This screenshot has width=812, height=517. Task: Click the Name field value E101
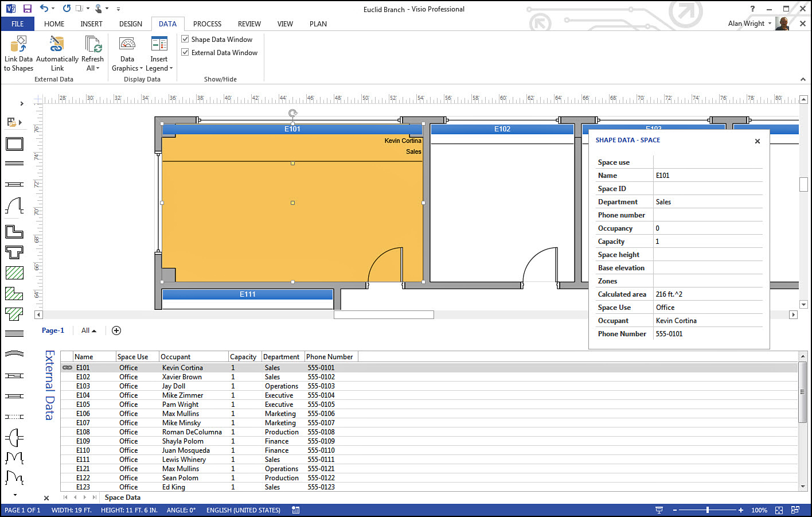[x=708, y=176]
